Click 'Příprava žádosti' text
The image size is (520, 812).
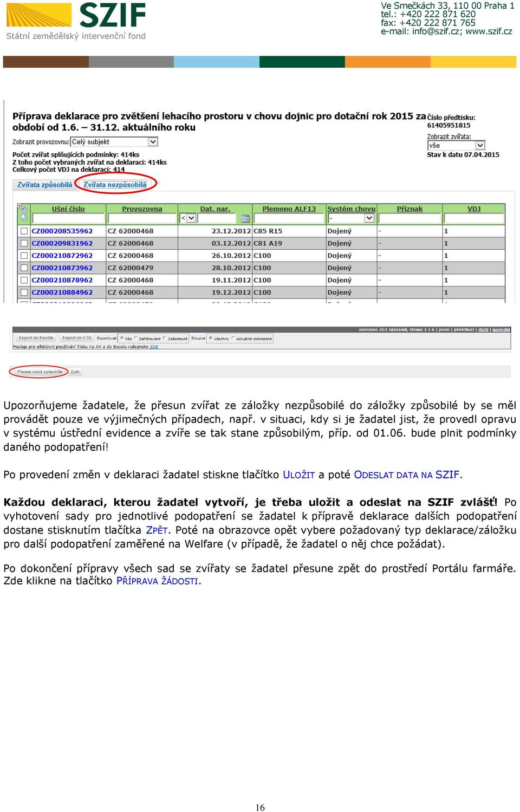tap(158, 581)
